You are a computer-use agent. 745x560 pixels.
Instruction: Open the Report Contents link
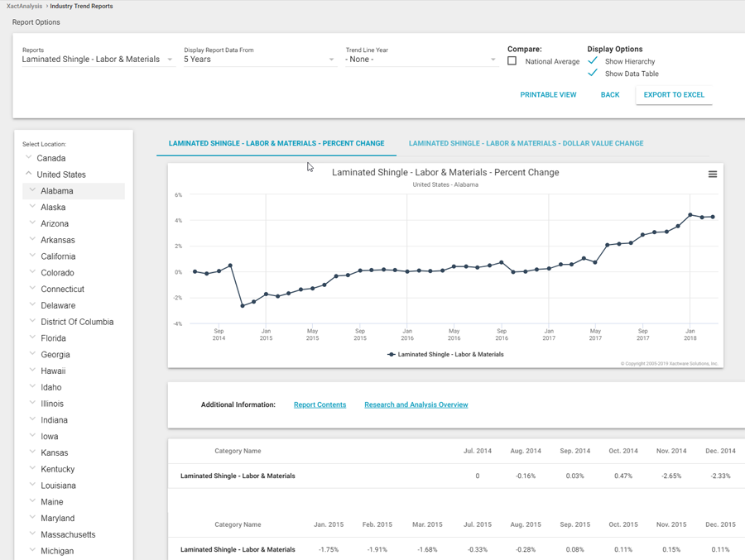[x=320, y=405]
